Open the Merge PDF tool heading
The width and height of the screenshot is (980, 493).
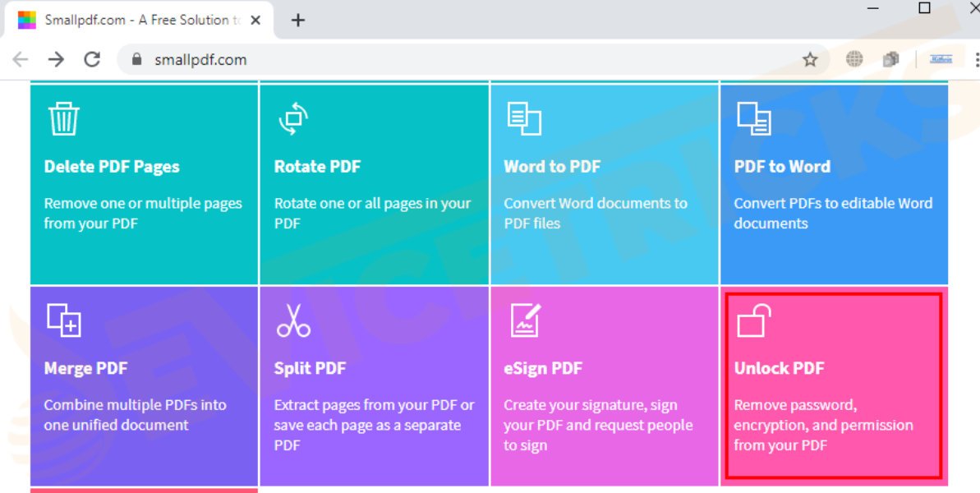click(x=85, y=369)
